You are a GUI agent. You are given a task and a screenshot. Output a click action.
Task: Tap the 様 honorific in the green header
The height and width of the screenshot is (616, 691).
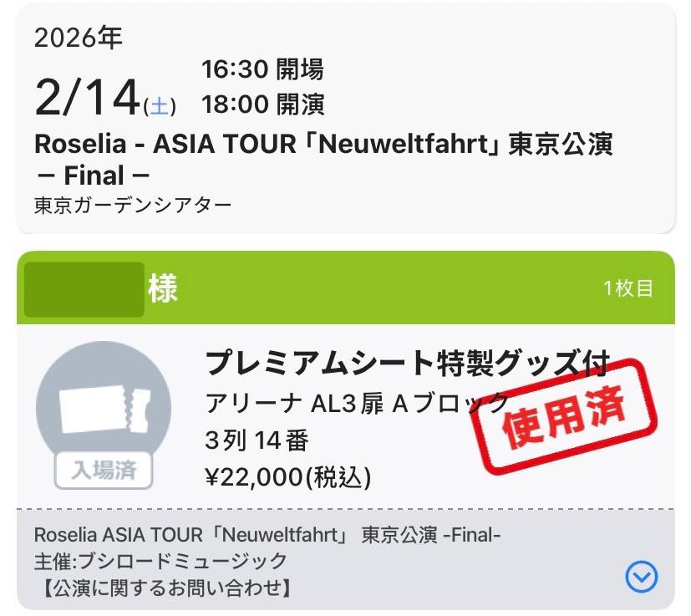point(163,289)
